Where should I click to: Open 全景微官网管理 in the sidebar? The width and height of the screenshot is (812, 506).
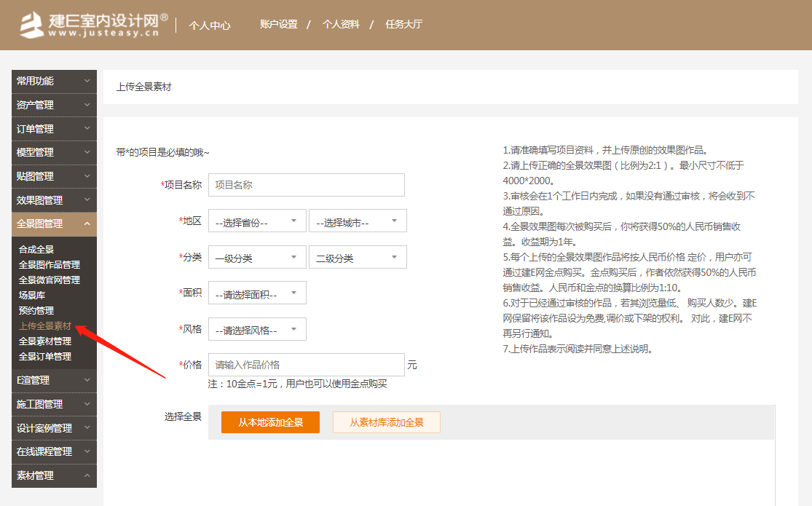50,280
